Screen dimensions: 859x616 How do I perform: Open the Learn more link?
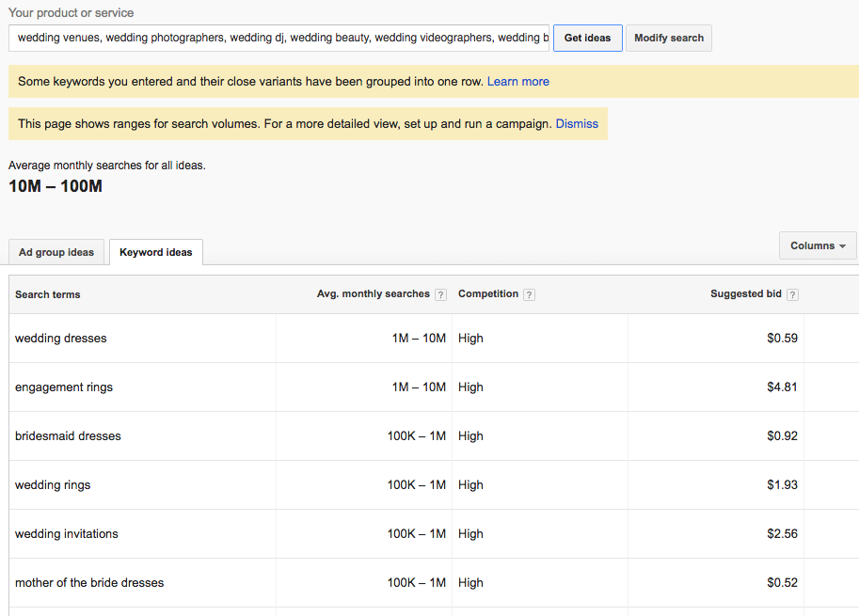pyautogui.click(x=517, y=82)
